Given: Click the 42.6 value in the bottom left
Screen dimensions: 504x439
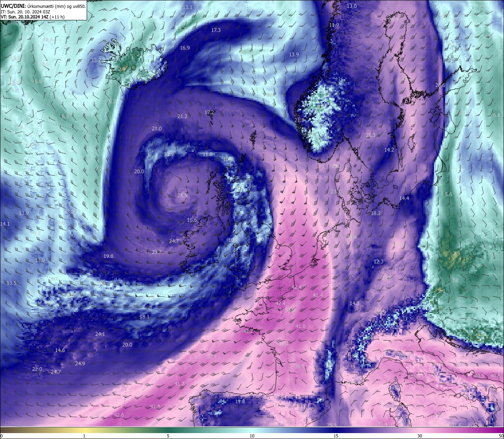Looking at the screenshot, I should pyautogui.click(x=119, y=415).
